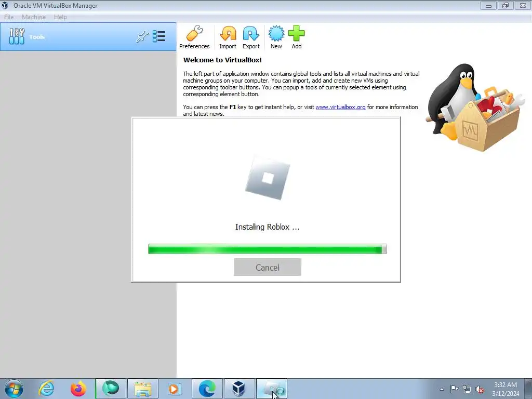Open VirtualBox Preferences
The height and width of the screenshot is (399, 532).
click(x=194, y=37)
